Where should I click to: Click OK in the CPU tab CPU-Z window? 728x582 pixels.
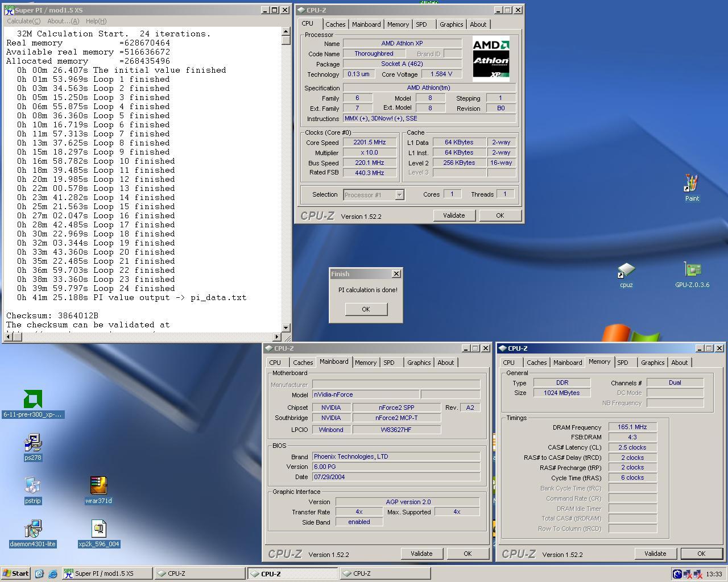(500, 215)
